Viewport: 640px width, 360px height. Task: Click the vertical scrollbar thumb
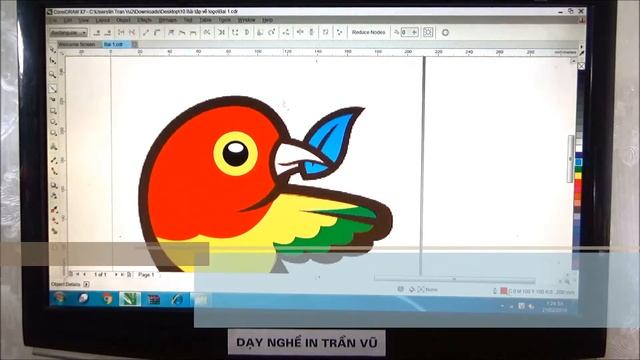point(571,158)
